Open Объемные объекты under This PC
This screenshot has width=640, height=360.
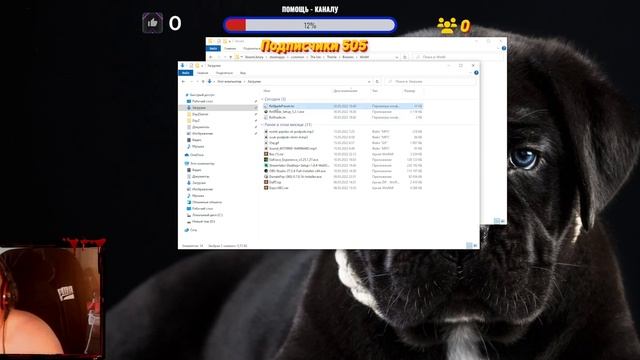[x=207, y=202]
